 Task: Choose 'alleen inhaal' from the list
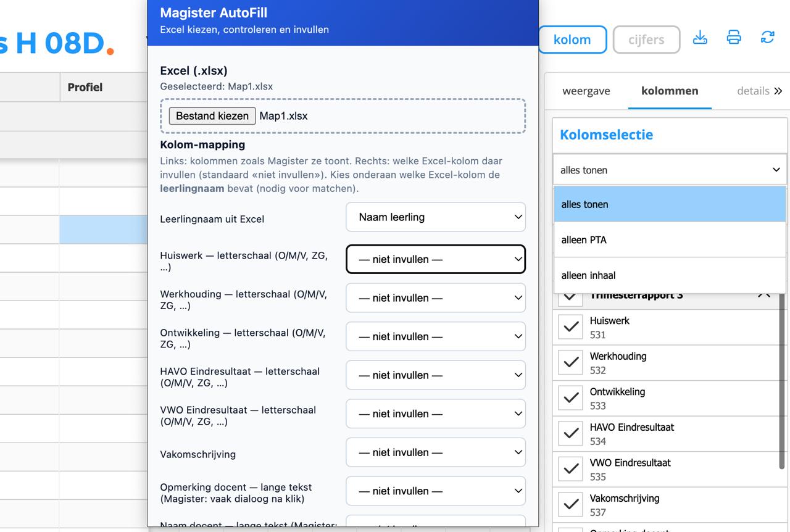670,275
